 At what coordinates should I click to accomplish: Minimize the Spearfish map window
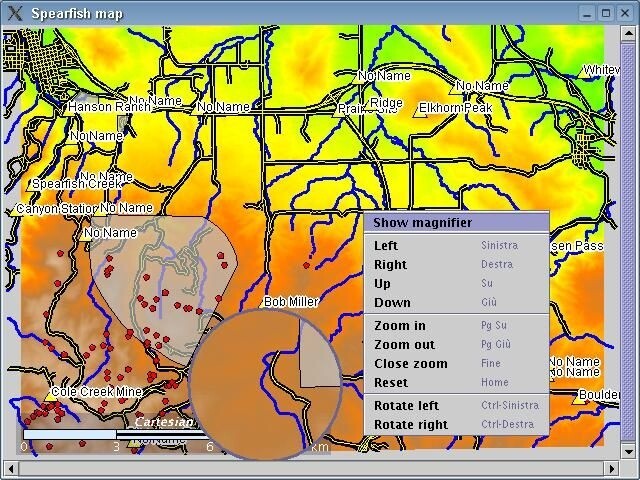(x=587, y=13)
